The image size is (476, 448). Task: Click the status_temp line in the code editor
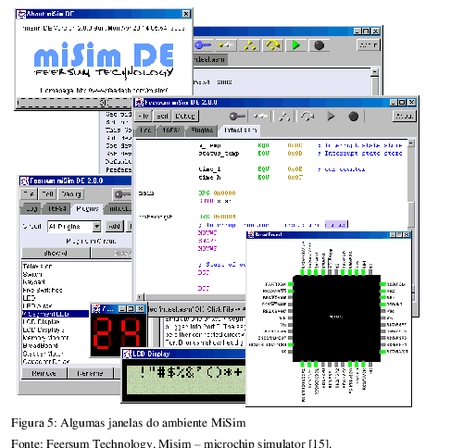click(219, 154)
